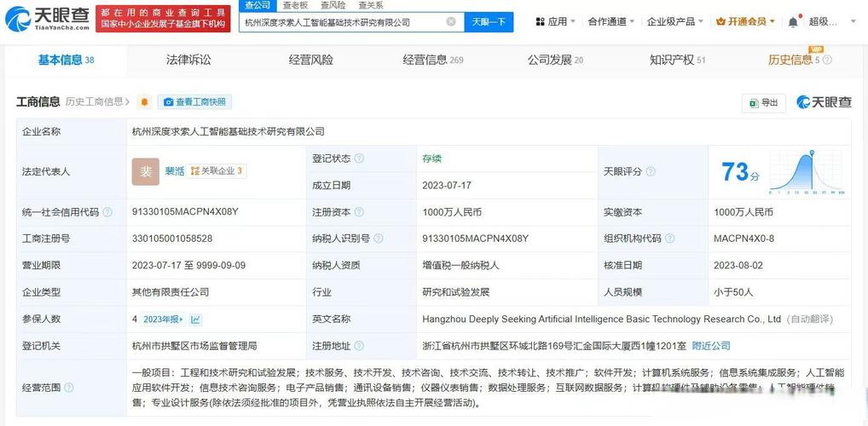Open the 经营风险 tab
868x426 pixels.
310,60
